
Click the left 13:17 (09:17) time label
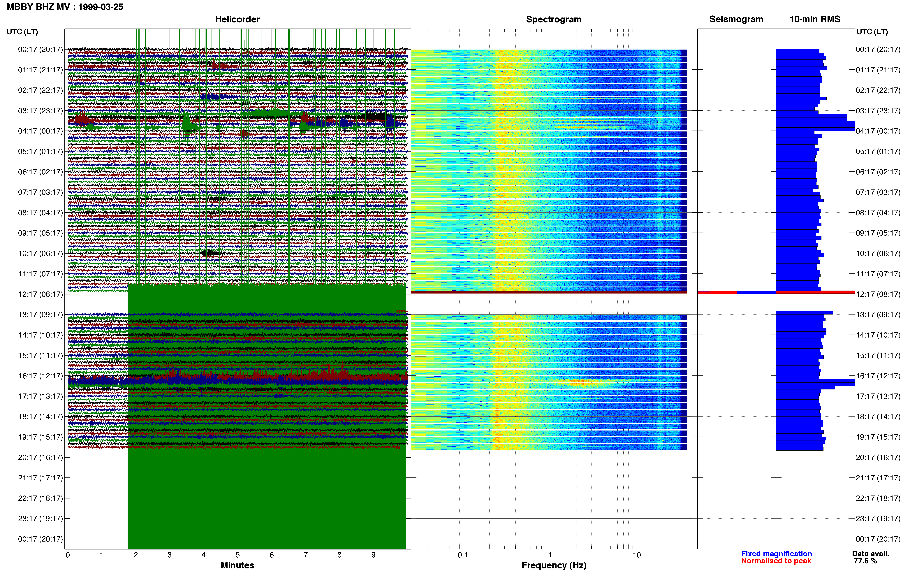[41, 315]
